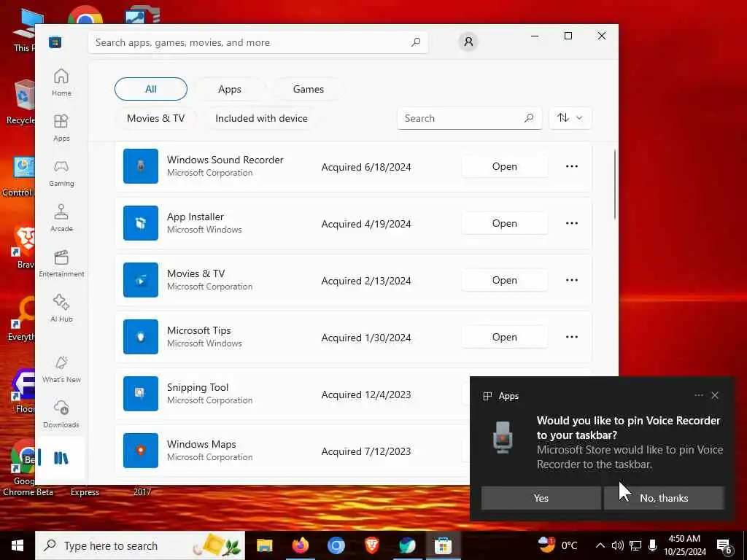Open Home in Store sidebar
Screen dimensions: 747x560
[61, 82]
